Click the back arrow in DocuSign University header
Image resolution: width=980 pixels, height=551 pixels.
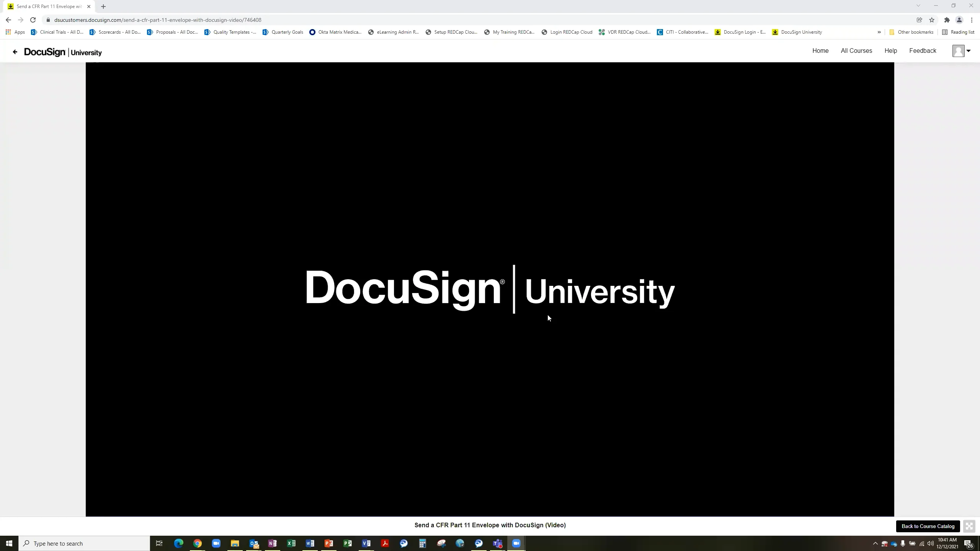point(15,52)
